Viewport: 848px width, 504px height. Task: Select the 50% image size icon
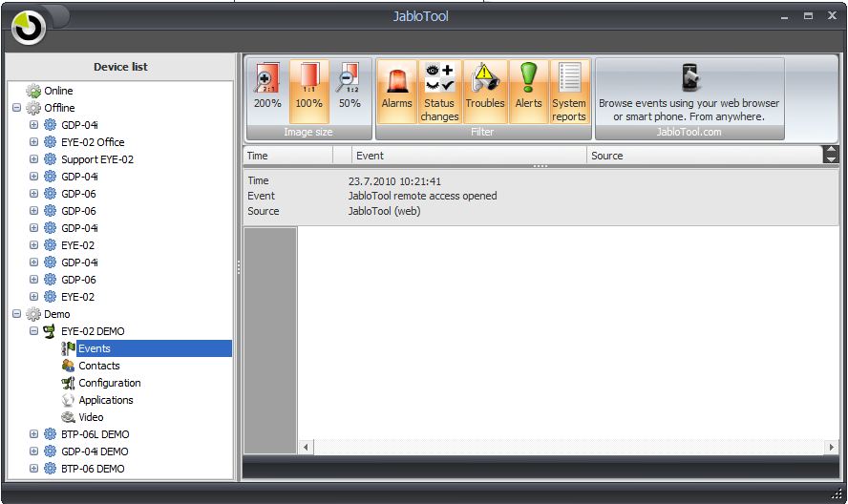[x=350, y=91]
